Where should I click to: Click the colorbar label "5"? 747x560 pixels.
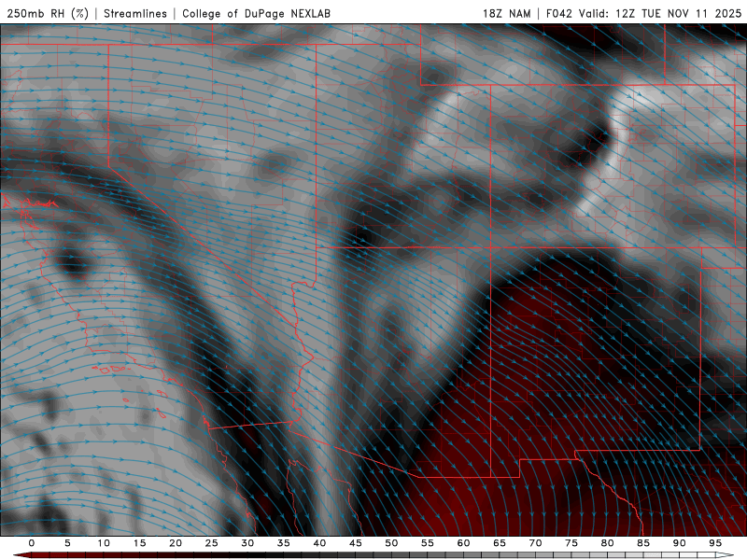tap(67, 543)
